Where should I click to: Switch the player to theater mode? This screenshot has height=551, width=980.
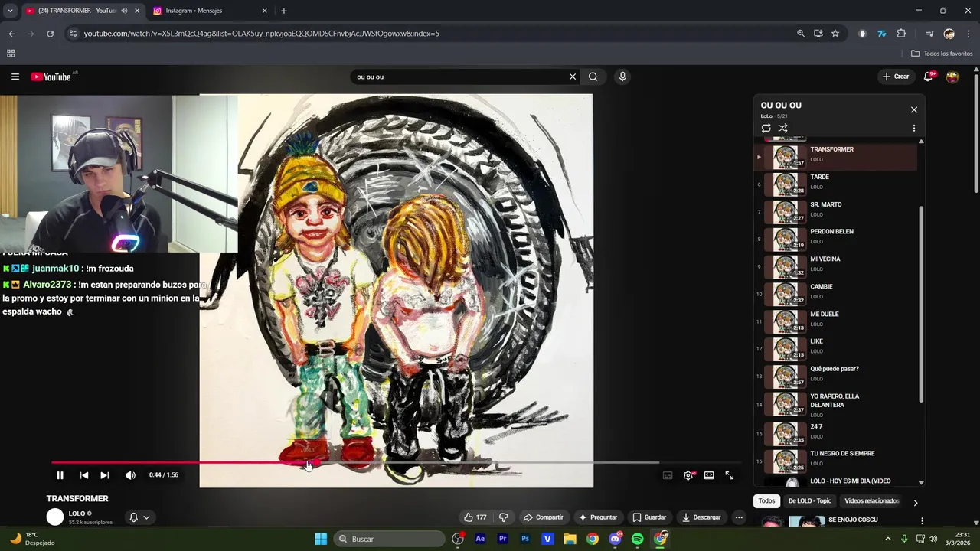709,475
